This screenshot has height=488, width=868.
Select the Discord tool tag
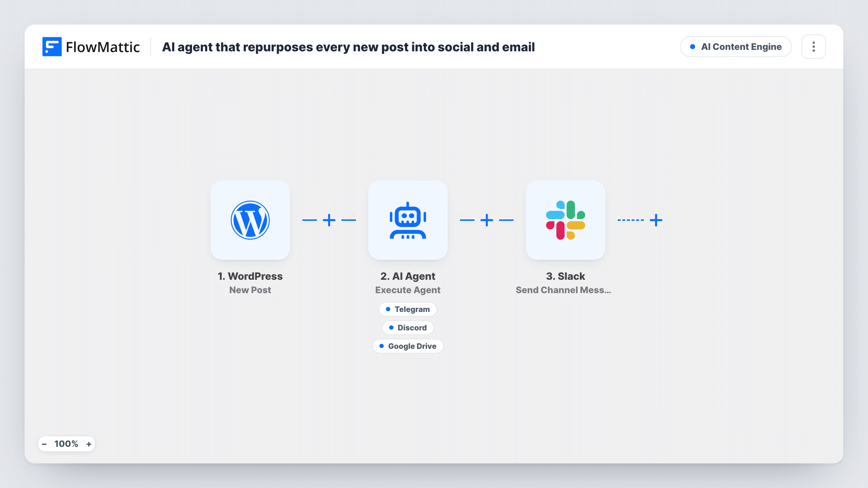(408, 328)
